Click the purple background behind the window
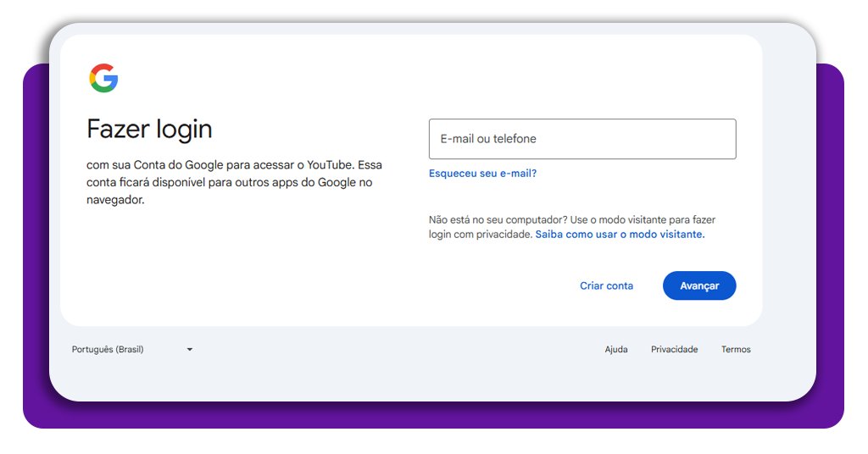Screen dimensions: 868x454 point(34,254)
